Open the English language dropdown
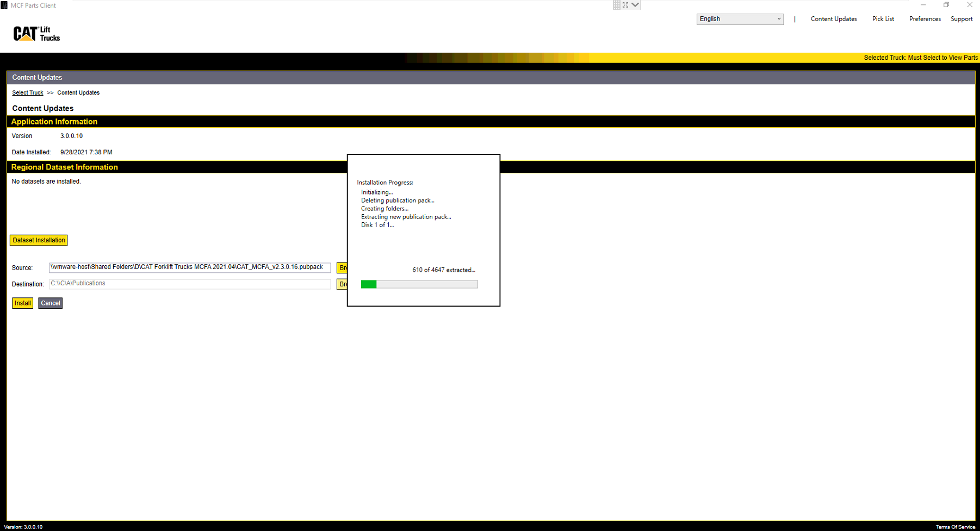The image size is (980, 531). click(740, 19)
